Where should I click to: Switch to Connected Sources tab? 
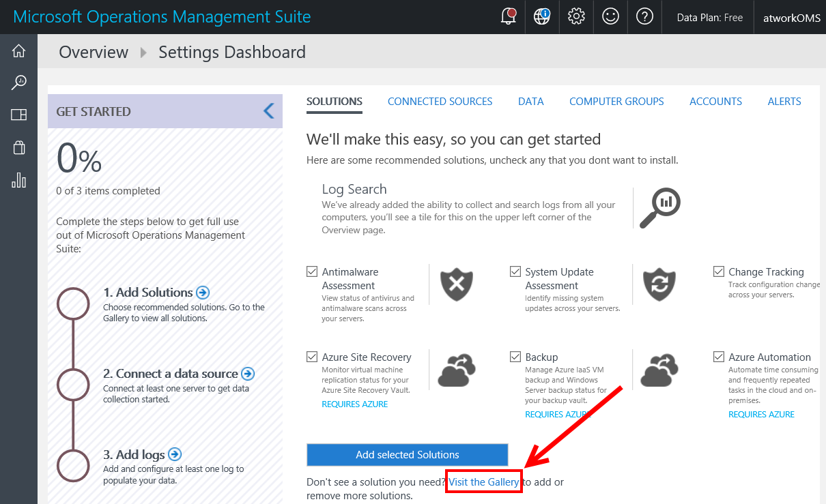(440, 102)
